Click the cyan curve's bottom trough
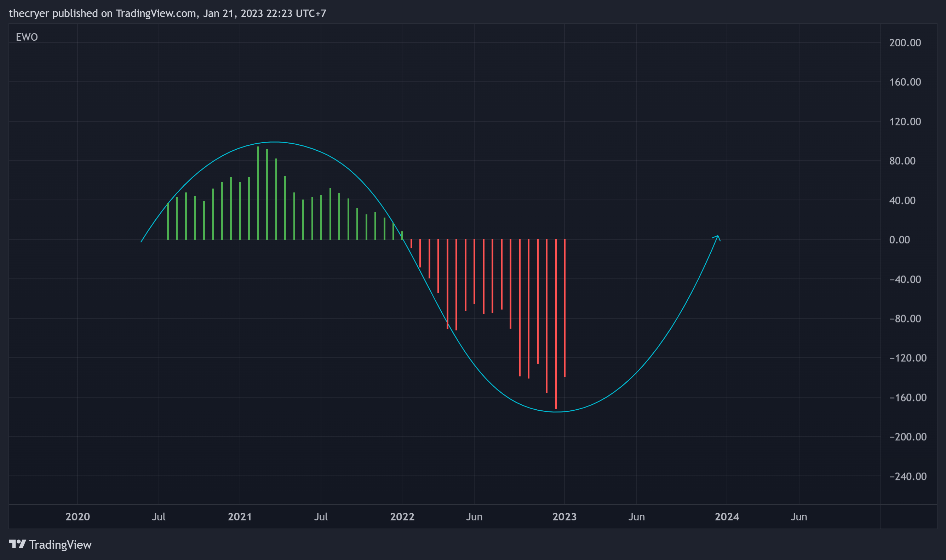 pyautogui.click(x=557, y=412)
